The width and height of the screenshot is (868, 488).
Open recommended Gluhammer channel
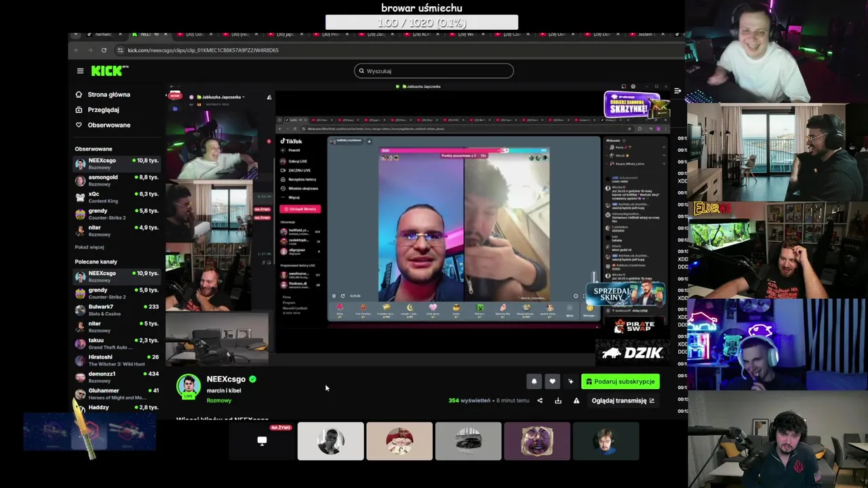coord(117,394)
